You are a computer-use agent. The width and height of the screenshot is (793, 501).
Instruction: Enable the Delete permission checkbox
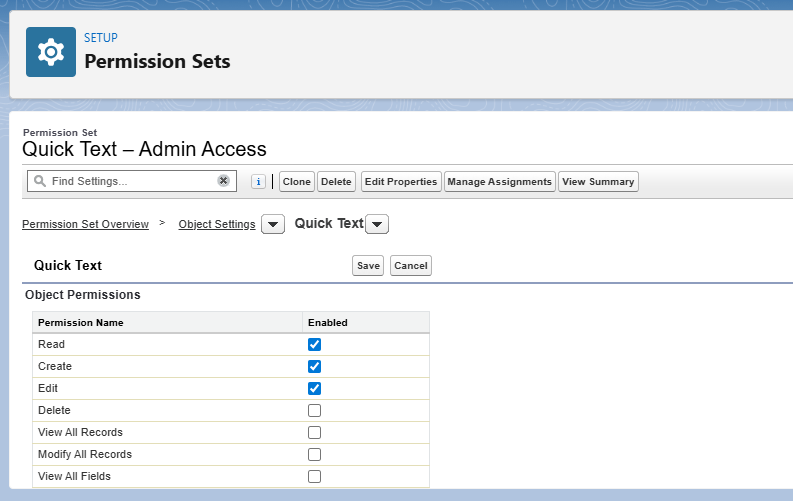pyautogui.click(x=314, y=410)
